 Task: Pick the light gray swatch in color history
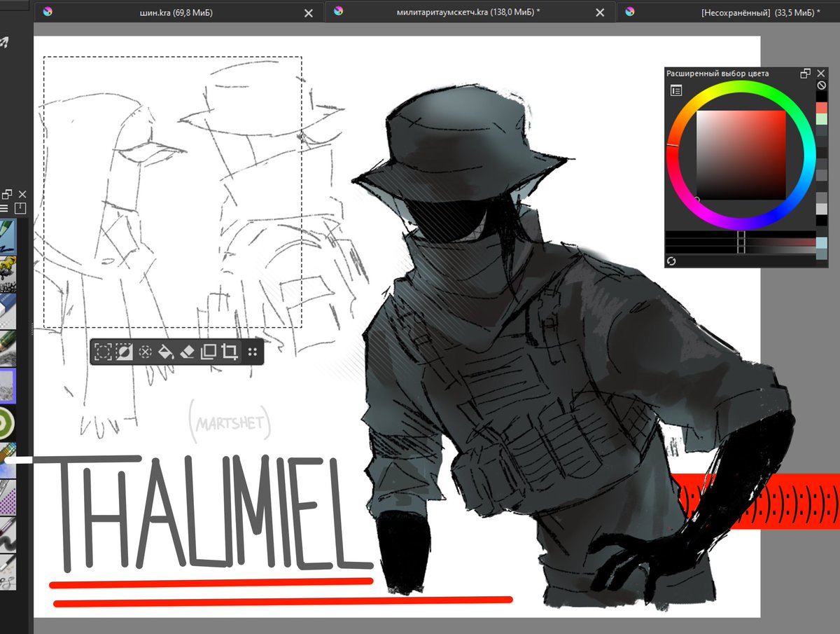(x=822, y=209)
